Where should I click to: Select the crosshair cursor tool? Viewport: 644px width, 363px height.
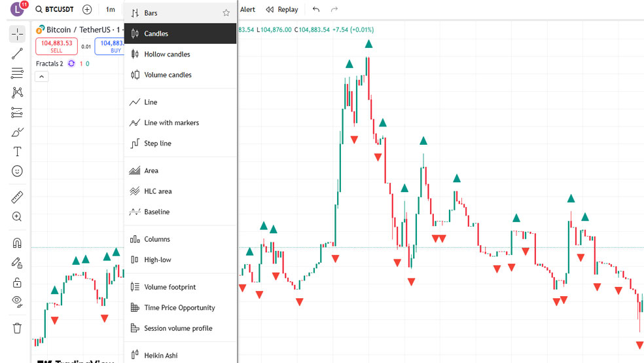coord(17,33)
